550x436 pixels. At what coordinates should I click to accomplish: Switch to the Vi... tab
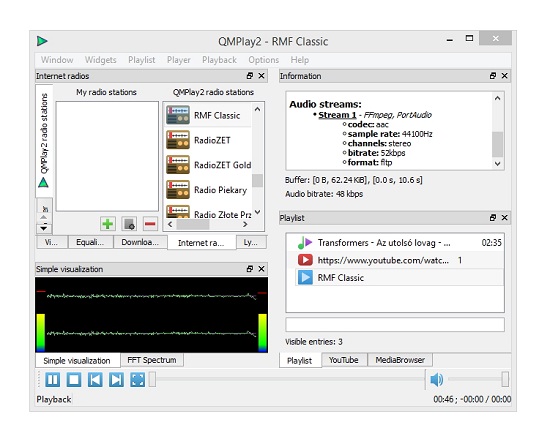[x=52, y=242]
